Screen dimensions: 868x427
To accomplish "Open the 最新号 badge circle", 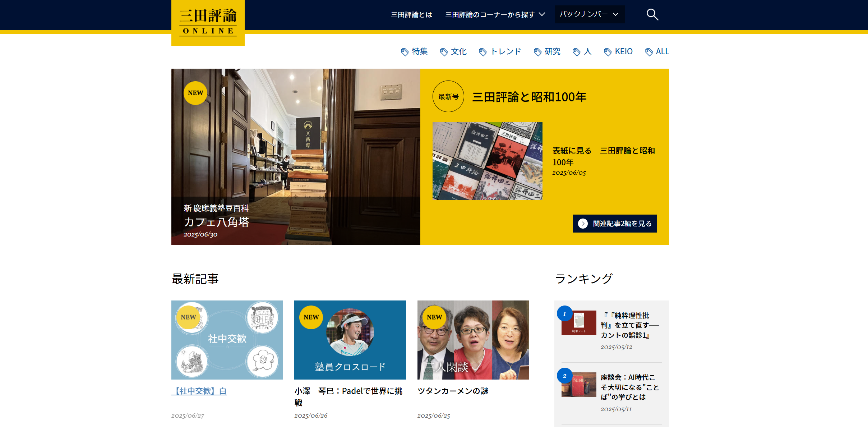I will 448,96.
